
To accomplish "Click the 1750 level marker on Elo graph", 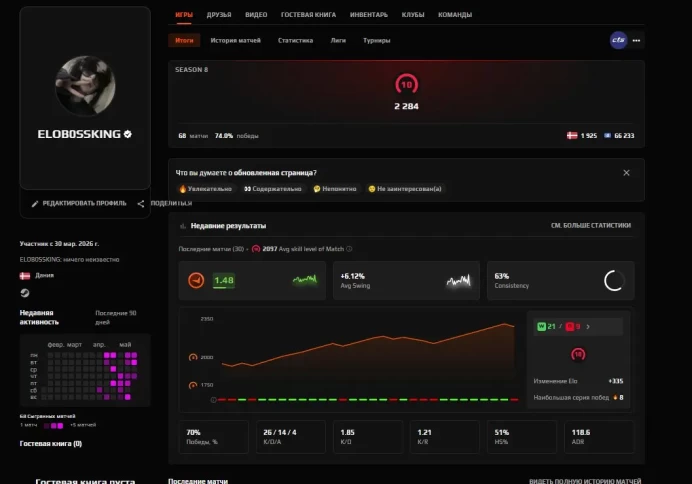I will click(193, 385).
